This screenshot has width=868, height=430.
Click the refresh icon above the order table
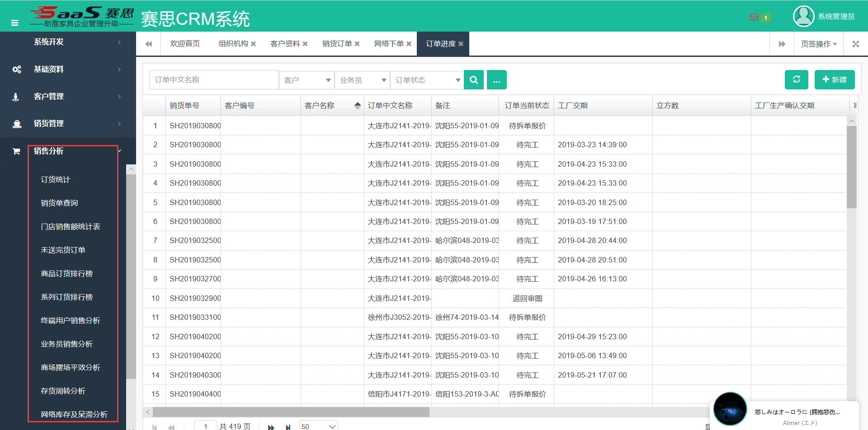click(x=796, y=79)
